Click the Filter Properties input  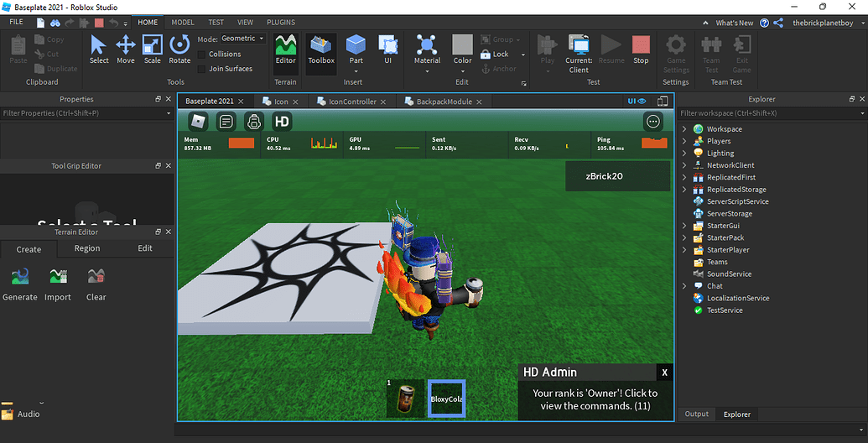pos(87,113)
